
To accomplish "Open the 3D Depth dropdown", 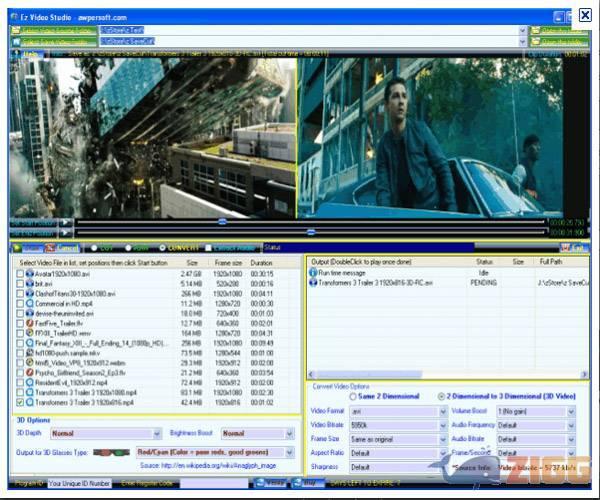I will (x=157, y=434).
